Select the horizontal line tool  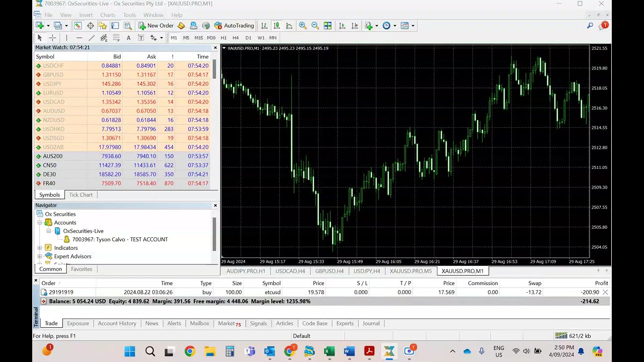coord(79,38)
